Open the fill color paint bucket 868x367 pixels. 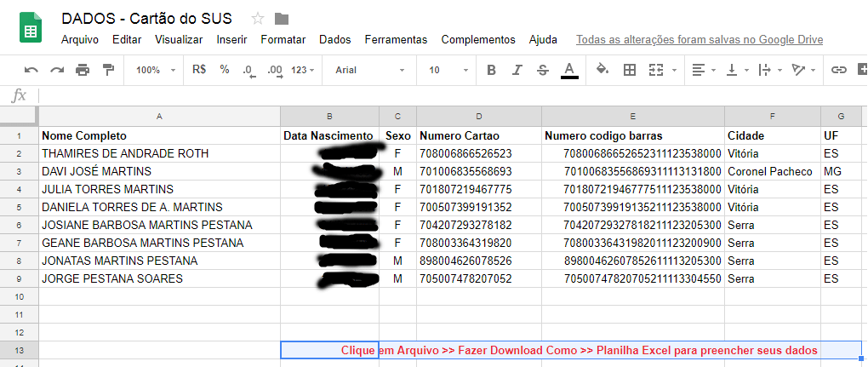(x=602, y=70)
